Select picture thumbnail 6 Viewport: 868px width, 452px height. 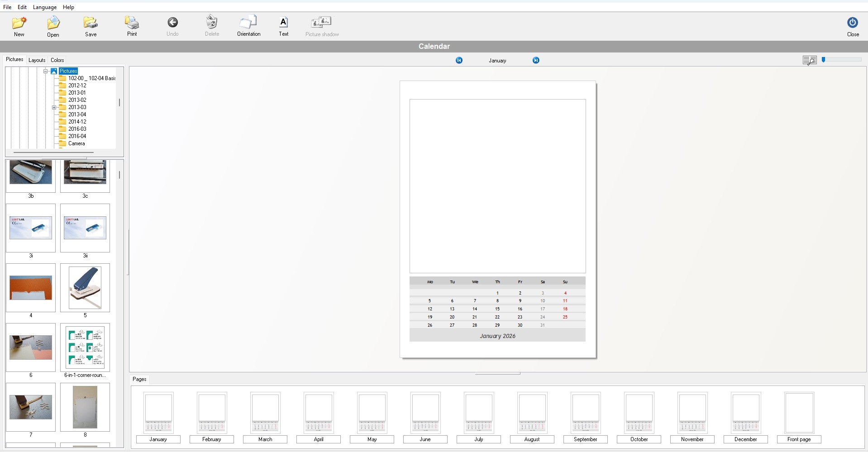pos(31,347)
